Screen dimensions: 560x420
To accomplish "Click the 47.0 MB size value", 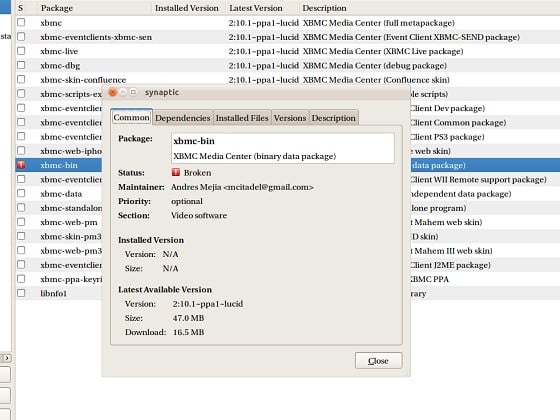I will (188, 318).
